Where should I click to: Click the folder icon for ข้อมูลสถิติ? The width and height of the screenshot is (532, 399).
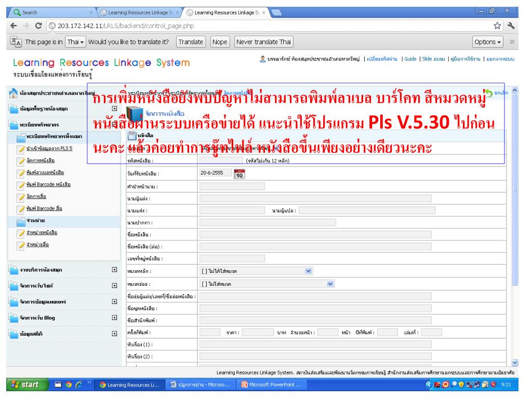click(x=14, y=334)
